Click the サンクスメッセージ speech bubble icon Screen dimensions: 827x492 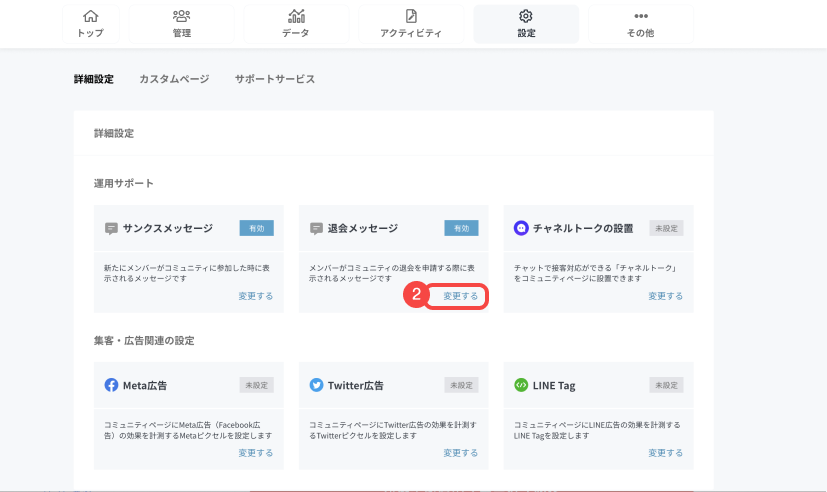(112, 228)
